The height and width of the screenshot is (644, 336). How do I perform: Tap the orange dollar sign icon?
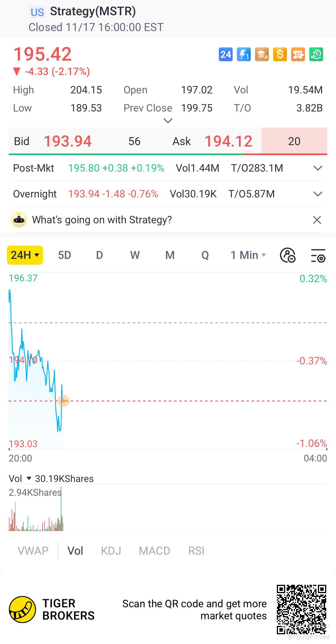(x=280, y=54)
